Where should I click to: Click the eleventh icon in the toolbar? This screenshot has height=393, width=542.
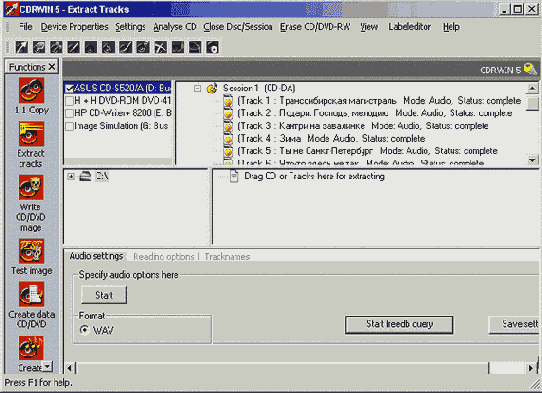[195, 47]
